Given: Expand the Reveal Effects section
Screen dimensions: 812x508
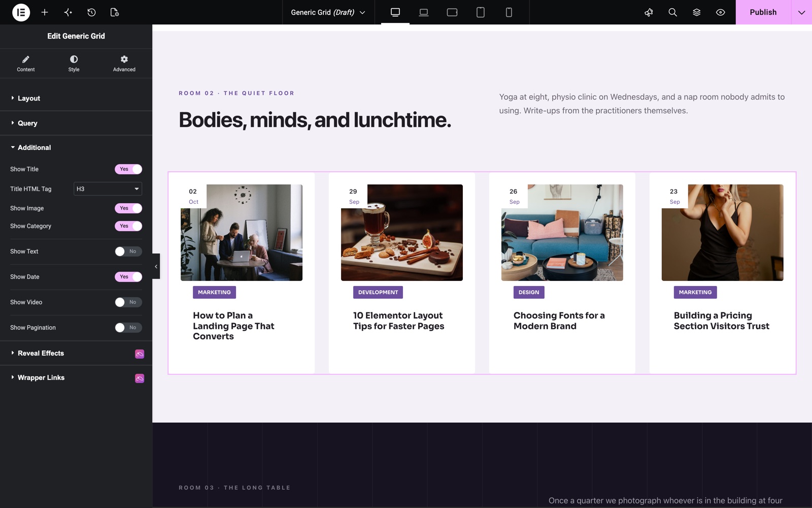Looking at the screenshot, I should coord(76,354).
